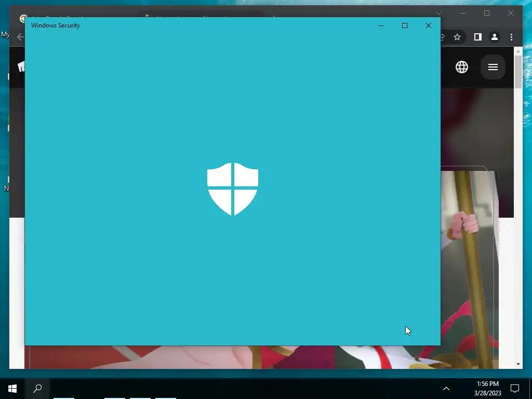Image resolution: width=532 pixels, height=399 pixels.
Task: Click the globe language icon on webpage
Action: pos(462,67)
